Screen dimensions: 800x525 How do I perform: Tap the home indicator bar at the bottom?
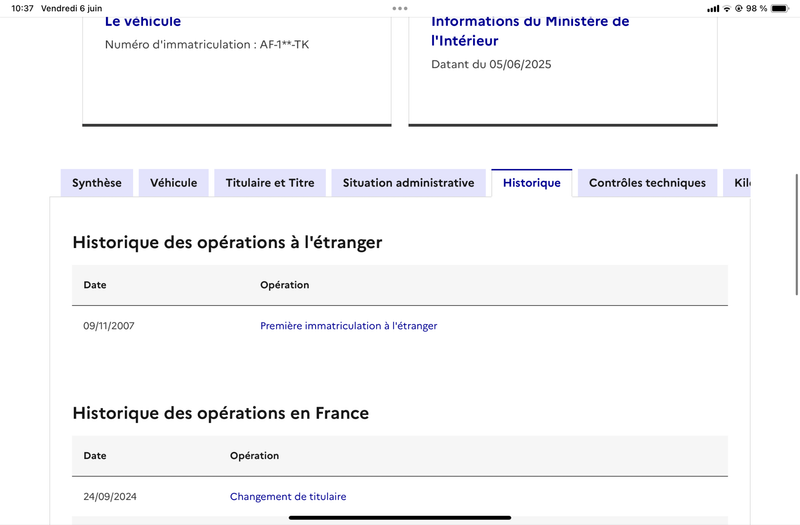click(x=400, y=517)
